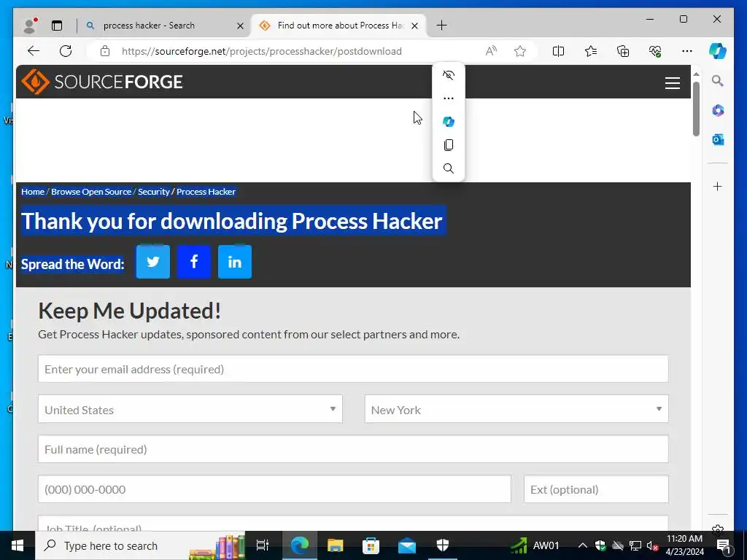Open Edge Settings and more menu
The width and height of the screenshot is (747, 560).
687,51
